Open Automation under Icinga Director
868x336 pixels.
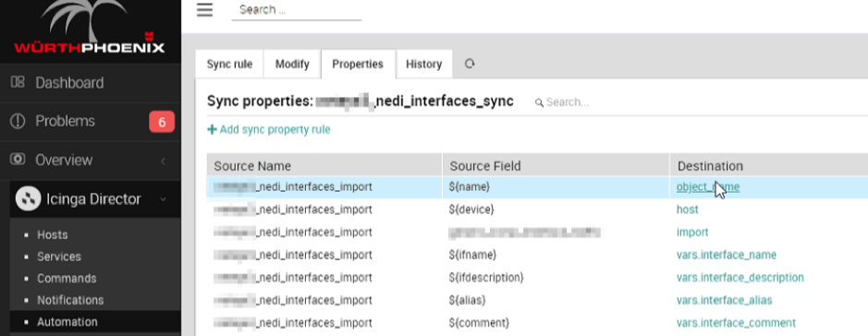[x=67, y=321]
